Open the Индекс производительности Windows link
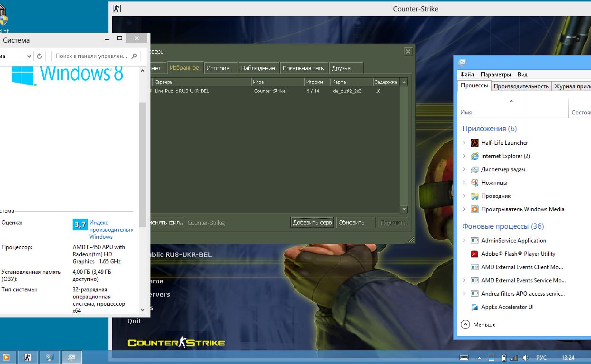 click(x=111, y=230)
